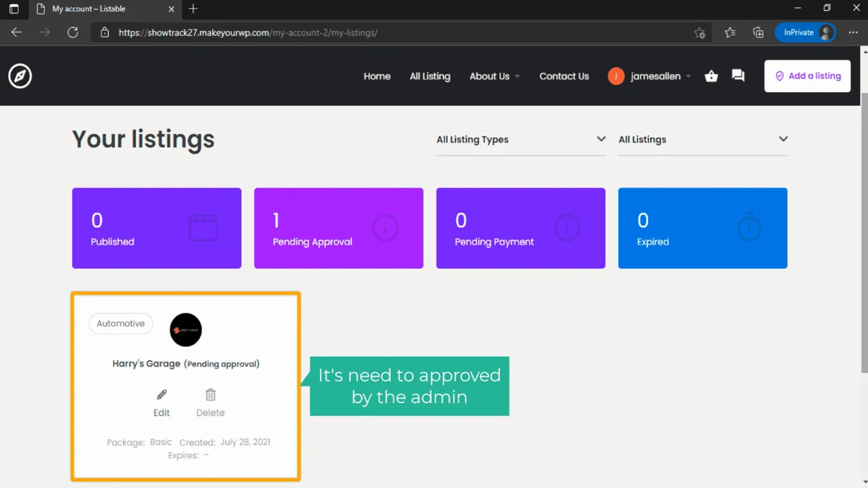Click the Harry's Garage logo thumbnail
868x488 pixels.
(x=186, y=329)
